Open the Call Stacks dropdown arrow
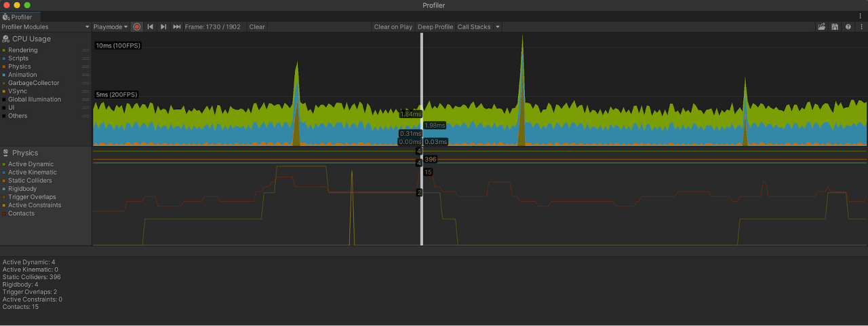 pos(497,27)
